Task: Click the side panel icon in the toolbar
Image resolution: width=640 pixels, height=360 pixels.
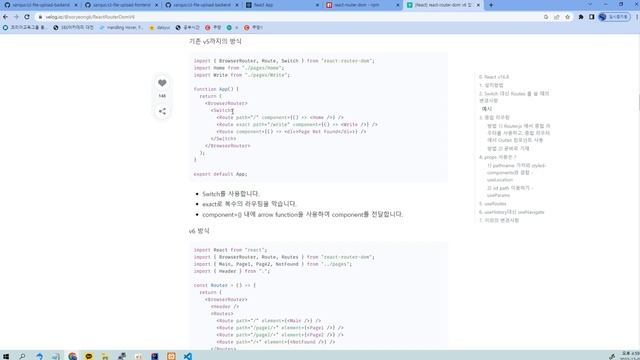Action: pos(591,17)
